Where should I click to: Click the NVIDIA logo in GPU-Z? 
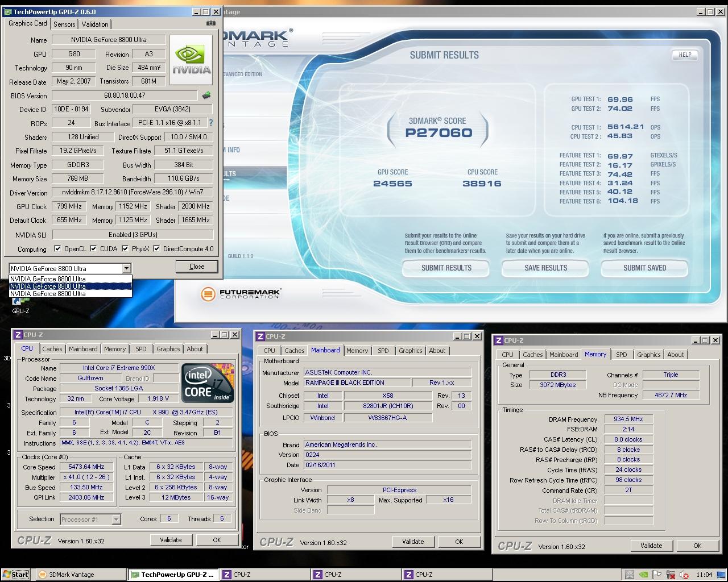coord(192,60)
